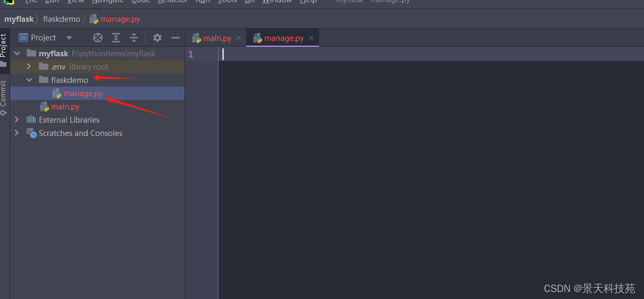The width and height of the screenshot is (644, 299).
Task: Click External Libraries label
Action: pos(69,120)
